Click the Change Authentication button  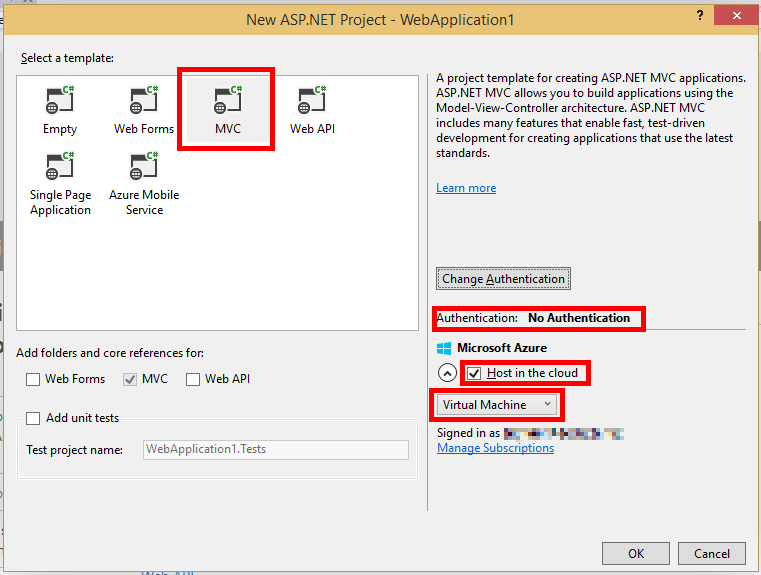503,279
